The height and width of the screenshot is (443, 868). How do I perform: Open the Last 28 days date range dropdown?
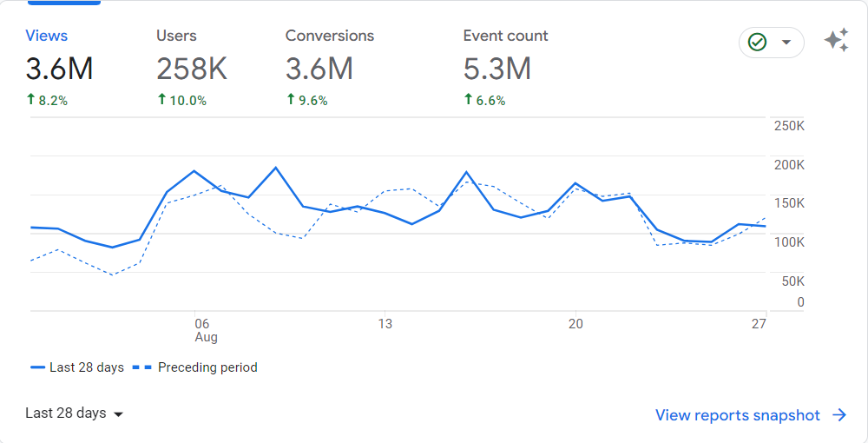[75, 413]
